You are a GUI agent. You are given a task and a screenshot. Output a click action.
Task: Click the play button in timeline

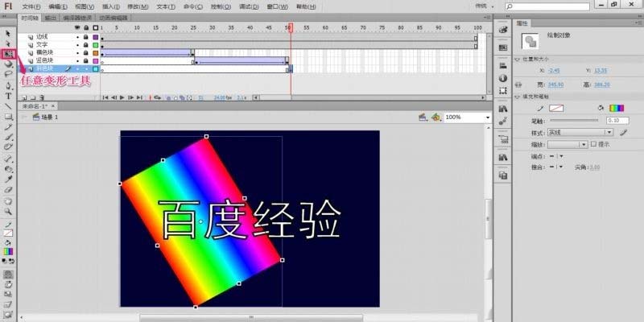click(x=122, y=97)
